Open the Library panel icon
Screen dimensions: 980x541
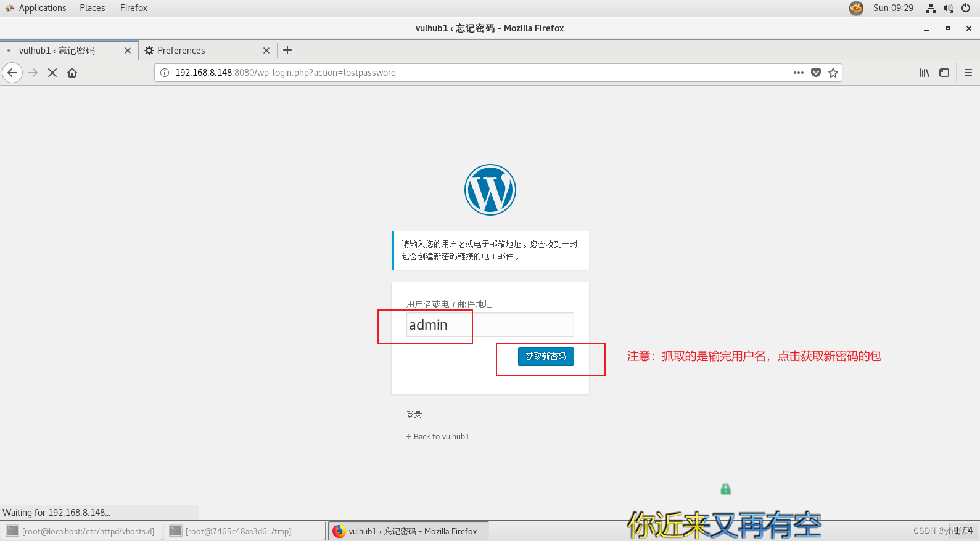(x=924, y=73)
